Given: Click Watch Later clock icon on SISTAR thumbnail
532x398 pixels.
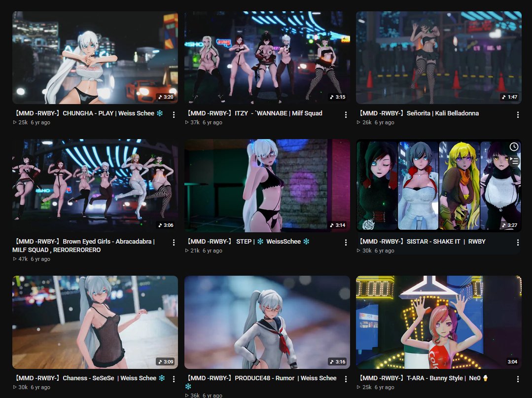Looking at the screenshot, I should (514, 146).
